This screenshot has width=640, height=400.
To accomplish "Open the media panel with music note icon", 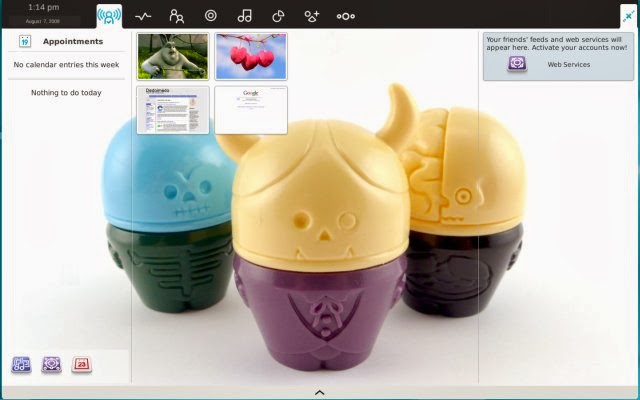I will [x=244, y=16].
